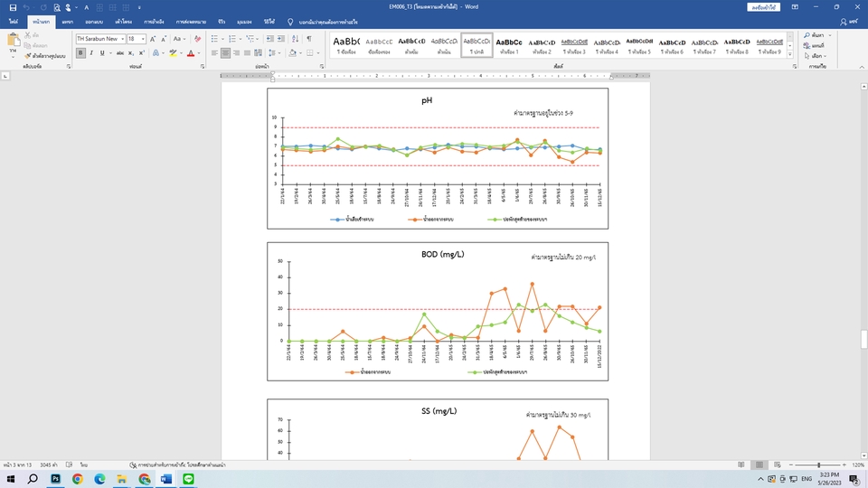Open the TH Sarabun New font dropdown

[x=122, y=39]
